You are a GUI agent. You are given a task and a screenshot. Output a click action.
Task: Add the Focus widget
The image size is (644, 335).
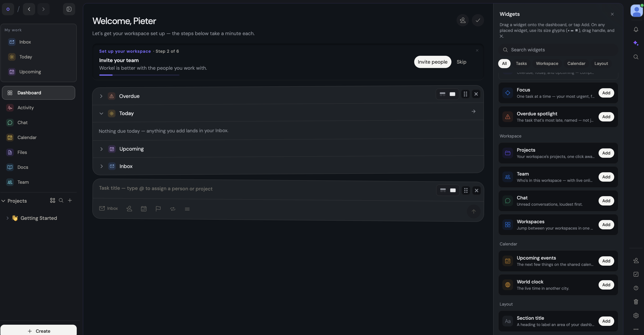pyautogui.click(x=606, y=93)
